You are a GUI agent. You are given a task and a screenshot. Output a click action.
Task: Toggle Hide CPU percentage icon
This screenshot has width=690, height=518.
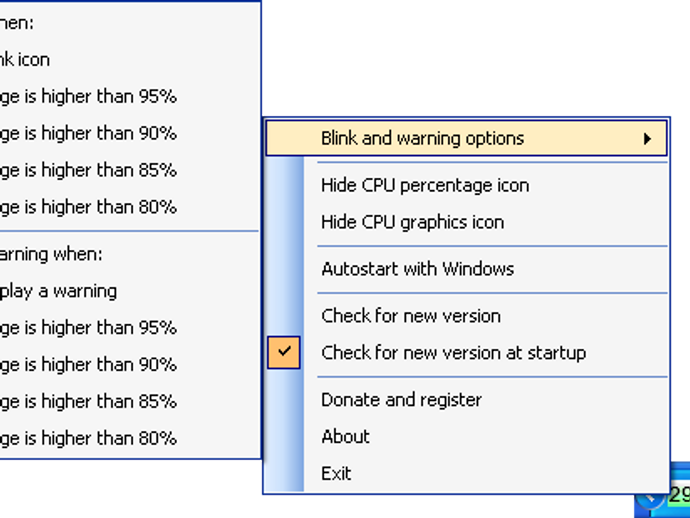[425, 185]
